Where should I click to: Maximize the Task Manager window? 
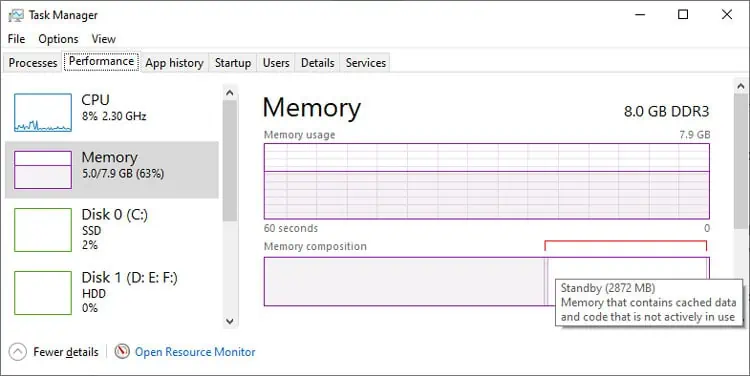tap(683, 15)
